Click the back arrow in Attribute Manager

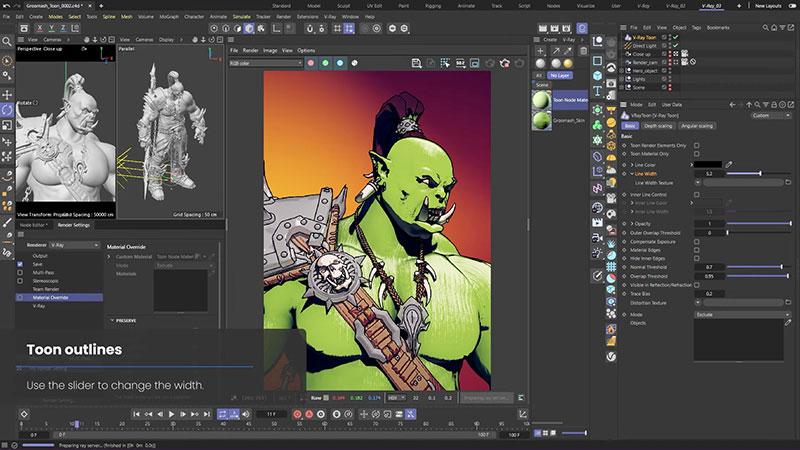(732, 105)
